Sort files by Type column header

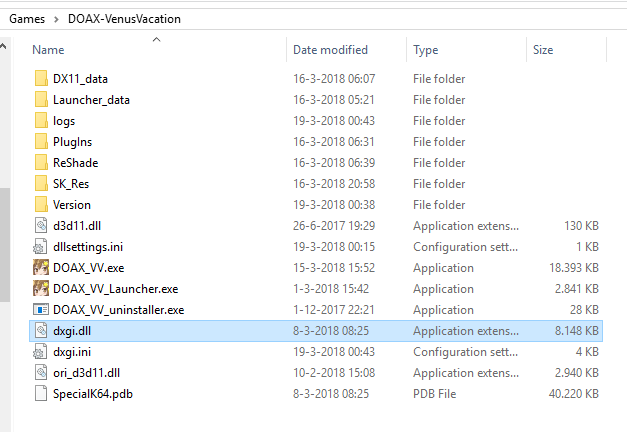(426, 50)
